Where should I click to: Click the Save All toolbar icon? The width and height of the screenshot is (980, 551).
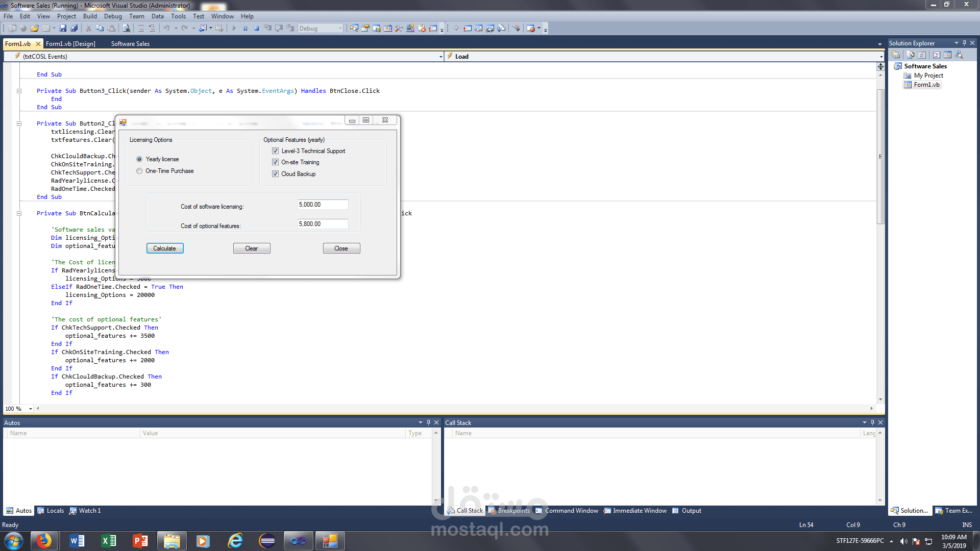(x=75, y=28)
